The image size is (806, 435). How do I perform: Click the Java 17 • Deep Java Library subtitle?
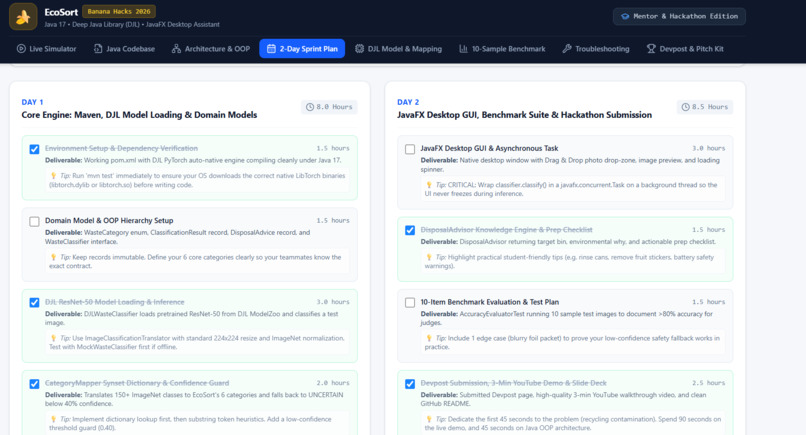click(x=132, y=25)
